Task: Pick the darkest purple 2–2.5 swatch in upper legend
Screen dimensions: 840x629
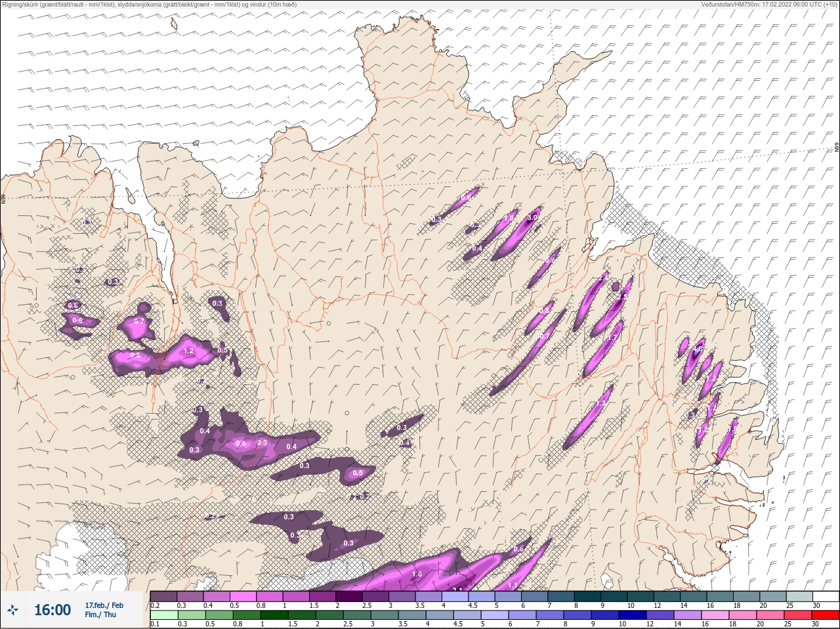Action: (350, 596)
